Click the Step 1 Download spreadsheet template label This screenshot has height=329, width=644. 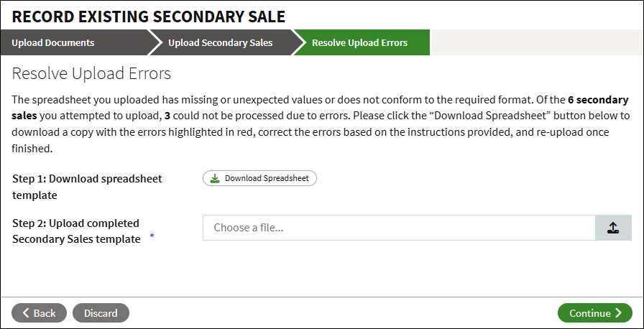coord(87,187)
